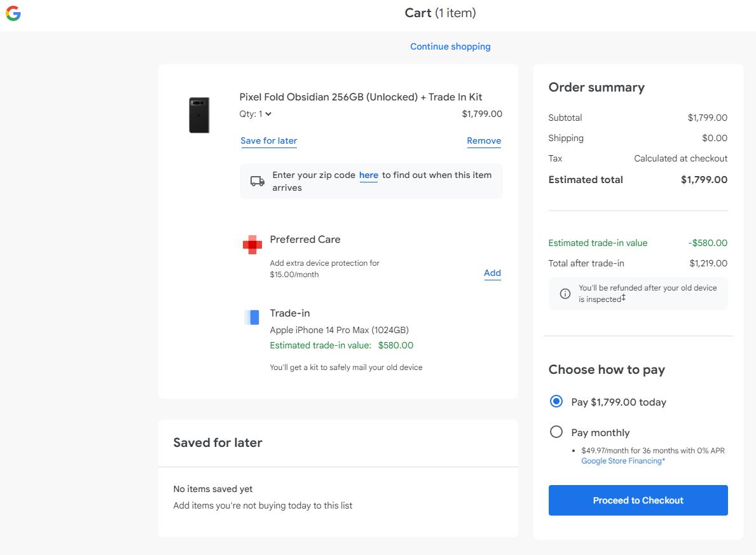Viewport: 756px width, 555px height.
Task: Click the Saved for later heading
Action: pos(217,442)
